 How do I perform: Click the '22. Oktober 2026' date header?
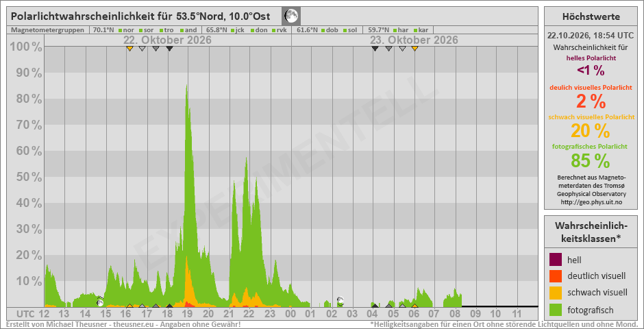[x=168, y=40]
